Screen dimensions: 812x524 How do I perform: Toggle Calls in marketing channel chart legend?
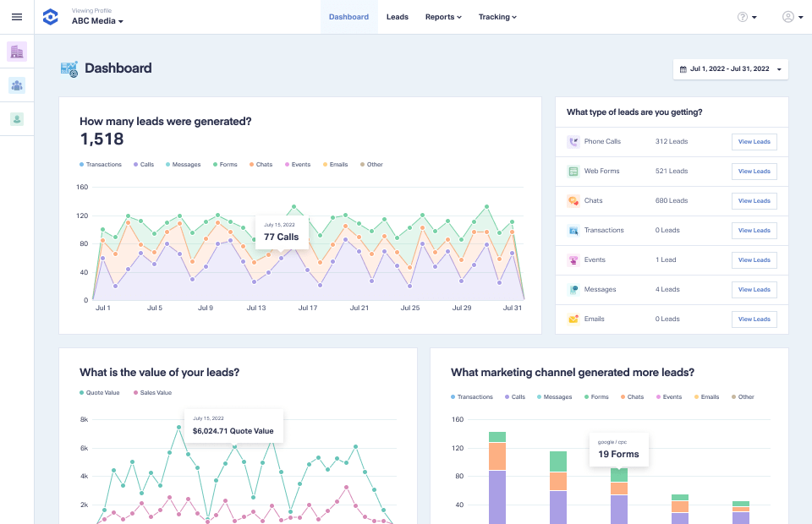[x=515, y=396]
